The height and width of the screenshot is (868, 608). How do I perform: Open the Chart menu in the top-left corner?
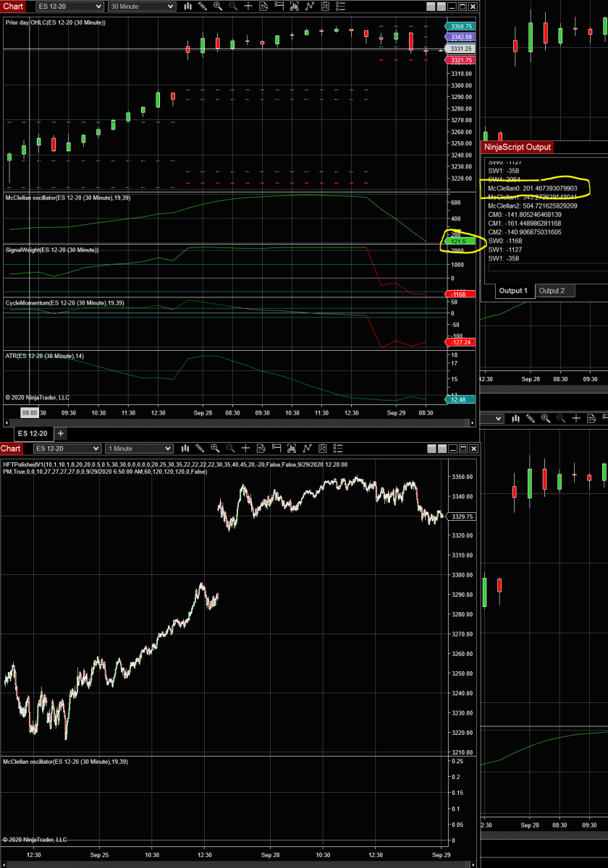pyautogui.click(x=12, y=6)
